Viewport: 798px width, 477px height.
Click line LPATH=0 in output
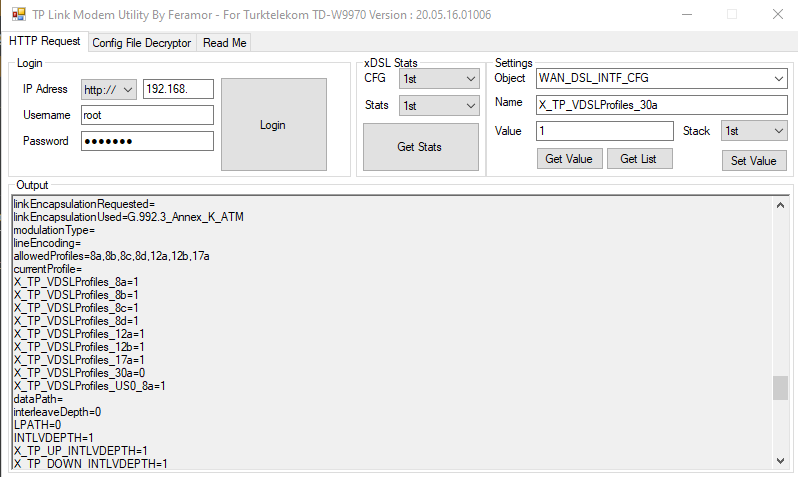click(37, 425)
